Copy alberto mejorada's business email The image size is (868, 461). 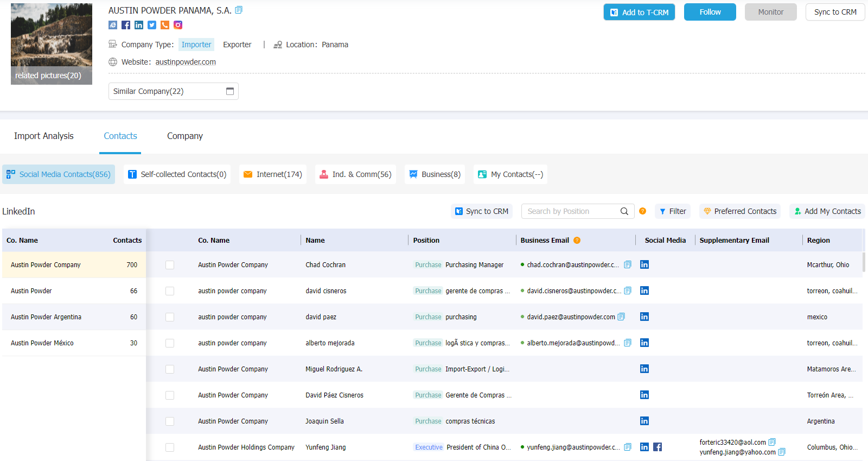coord(628,343)
